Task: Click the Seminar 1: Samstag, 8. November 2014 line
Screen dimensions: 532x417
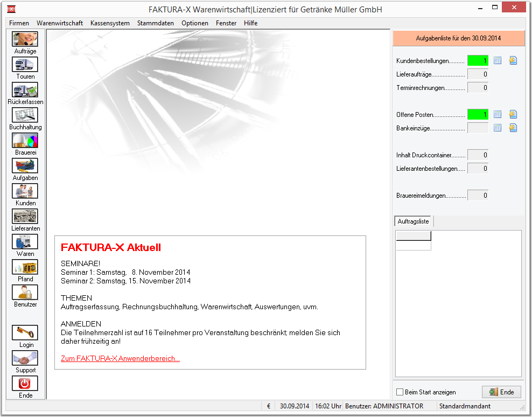Action: point(125,272)
